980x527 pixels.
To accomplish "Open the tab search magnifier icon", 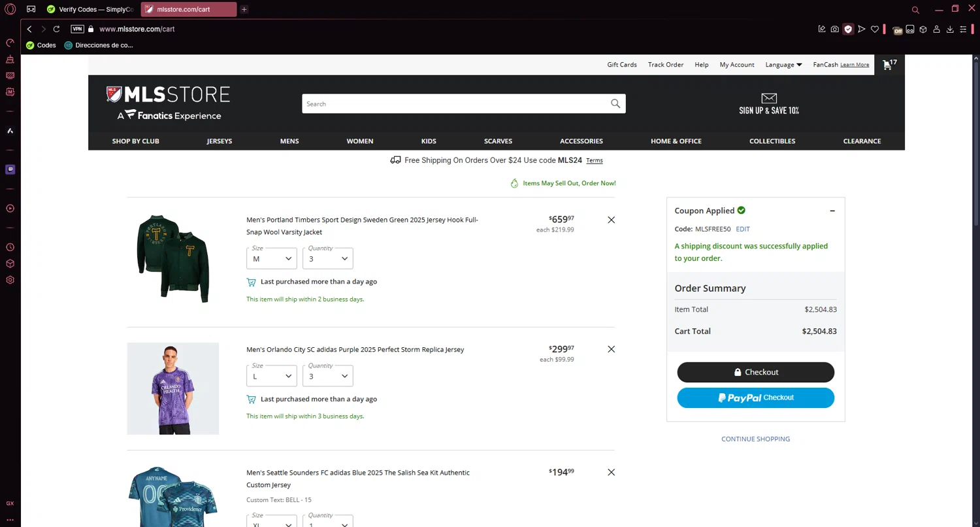I will (x=915, y=10).
